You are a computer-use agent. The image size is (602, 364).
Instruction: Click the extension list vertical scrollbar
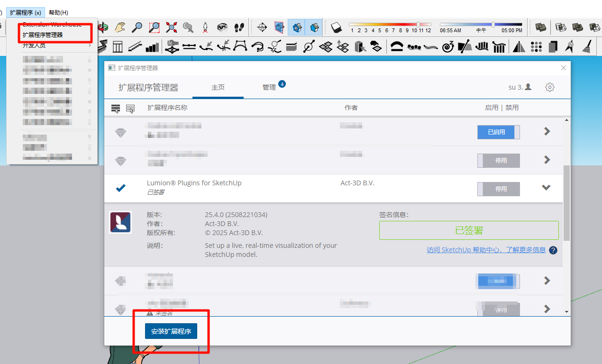[566, 204]
